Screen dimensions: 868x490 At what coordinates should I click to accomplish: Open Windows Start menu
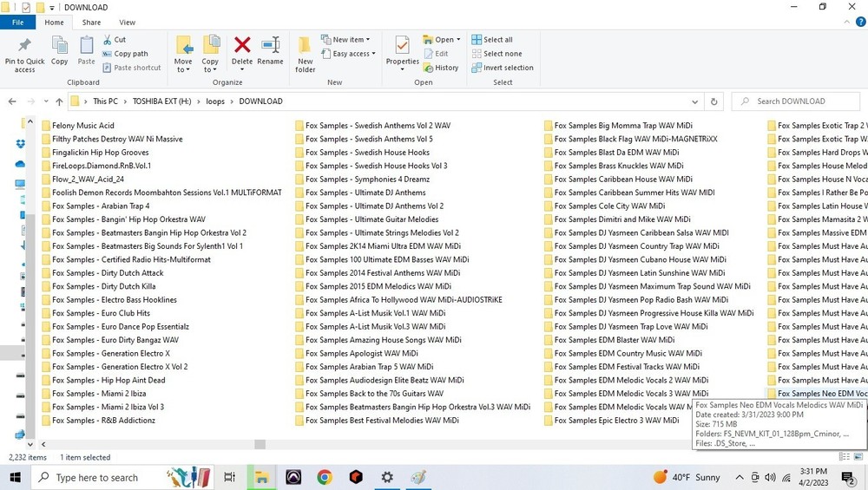(x=15, y=477)
